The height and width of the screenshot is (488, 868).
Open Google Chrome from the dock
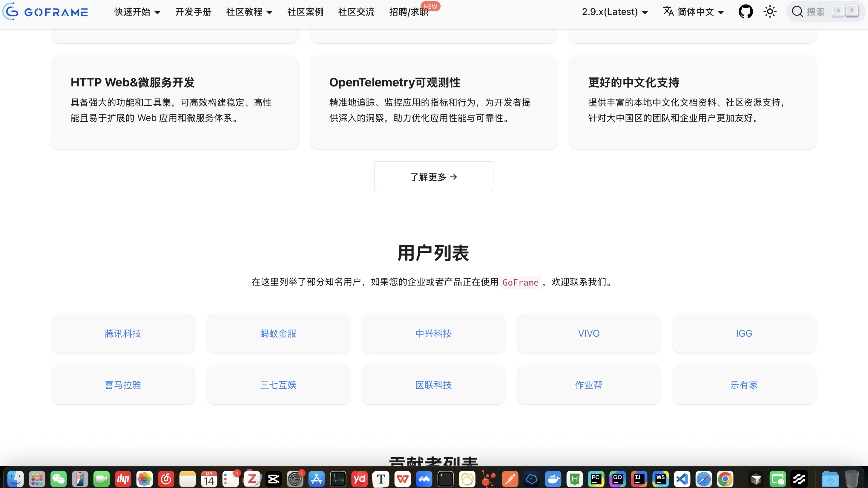coord(726,478)
